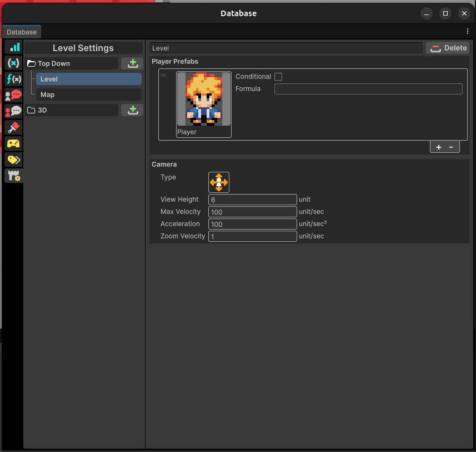This screenshot has width=476, height=452.
Task: Add a new player prefab with the + button
Action: 438,147
